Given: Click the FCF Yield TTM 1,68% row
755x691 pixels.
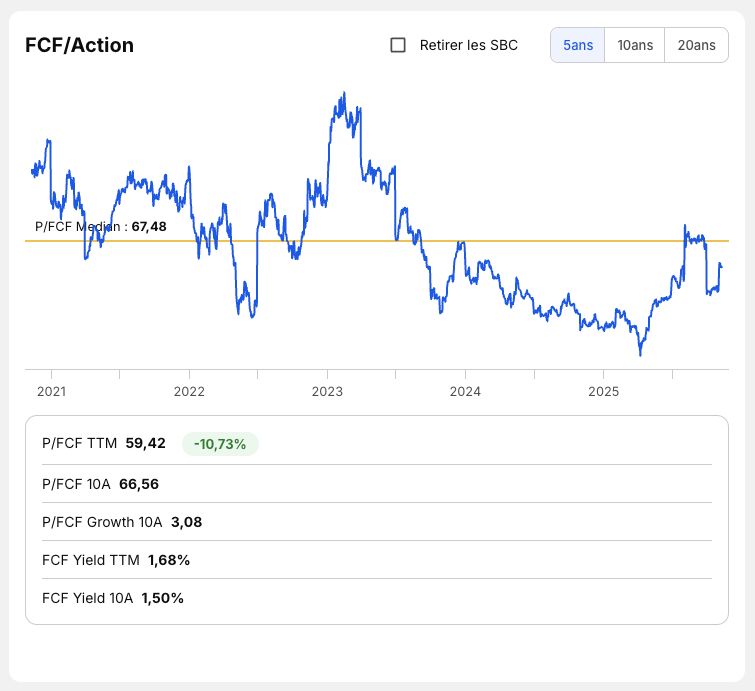Looking at the screenshot, I should point(377,560).
